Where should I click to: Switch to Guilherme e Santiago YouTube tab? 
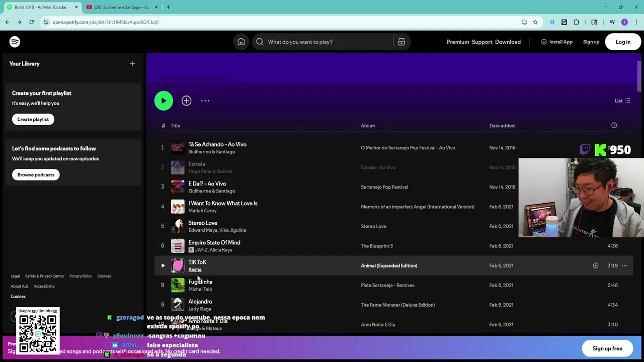tap(122, 7)
